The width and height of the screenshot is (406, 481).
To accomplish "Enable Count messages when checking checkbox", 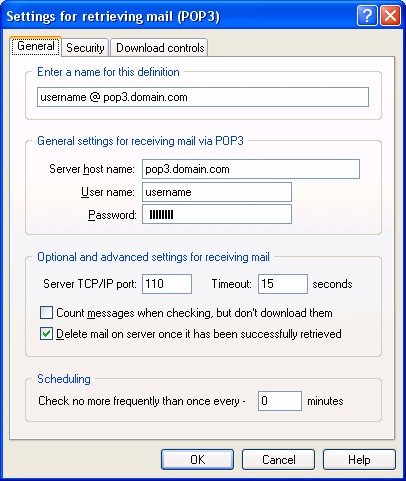I will click(46, 313).
